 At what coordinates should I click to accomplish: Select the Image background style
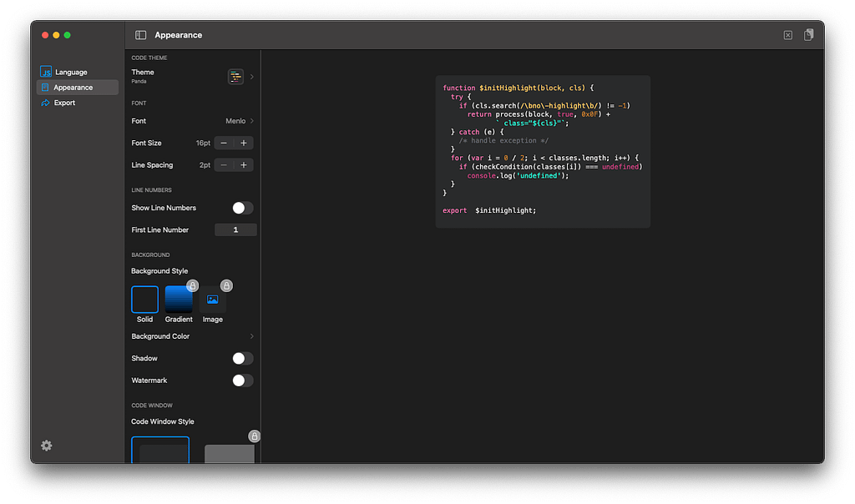(213, 299)
